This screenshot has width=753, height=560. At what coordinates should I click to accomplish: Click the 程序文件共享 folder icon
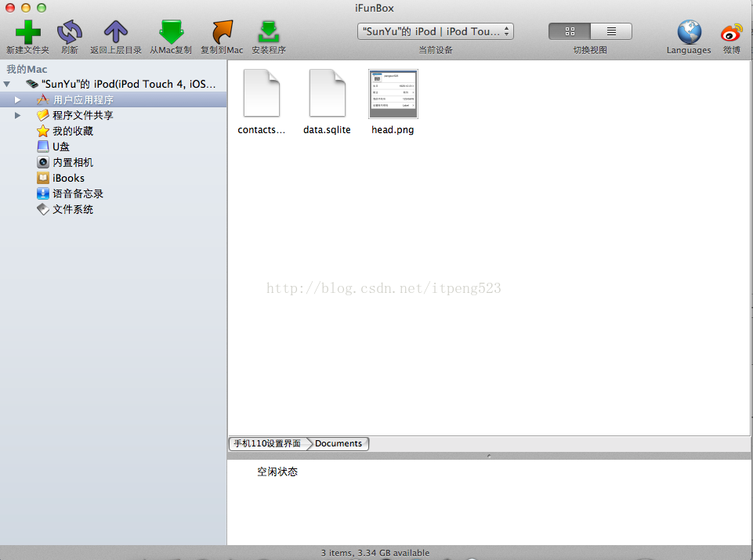point(43,115)
